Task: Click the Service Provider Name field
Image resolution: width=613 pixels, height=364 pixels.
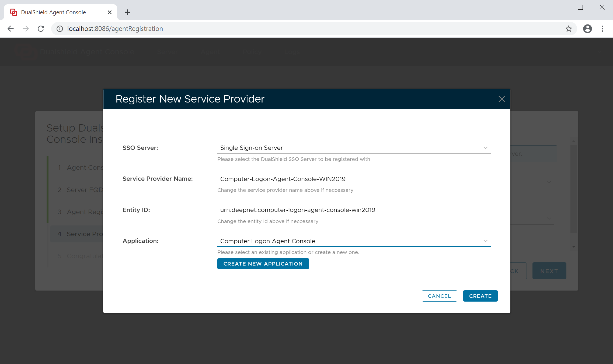Action: (353, 179)
